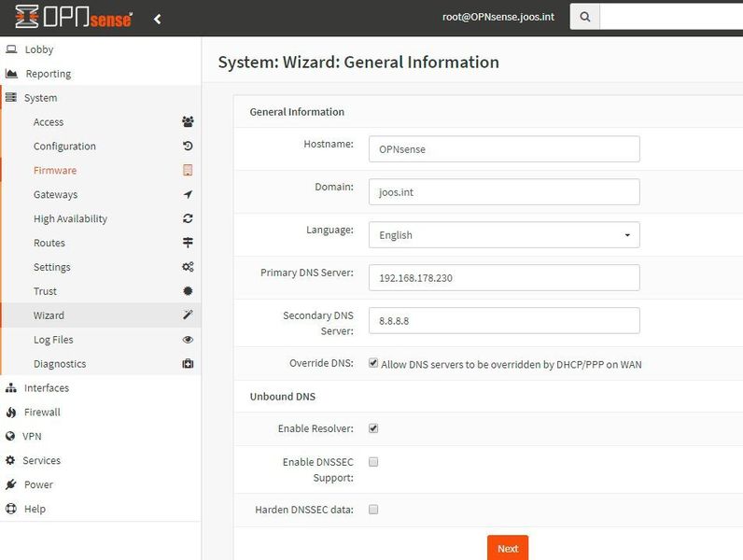
Task: Click the Diagnostics medkit icon
Action: tap(188, 365)
